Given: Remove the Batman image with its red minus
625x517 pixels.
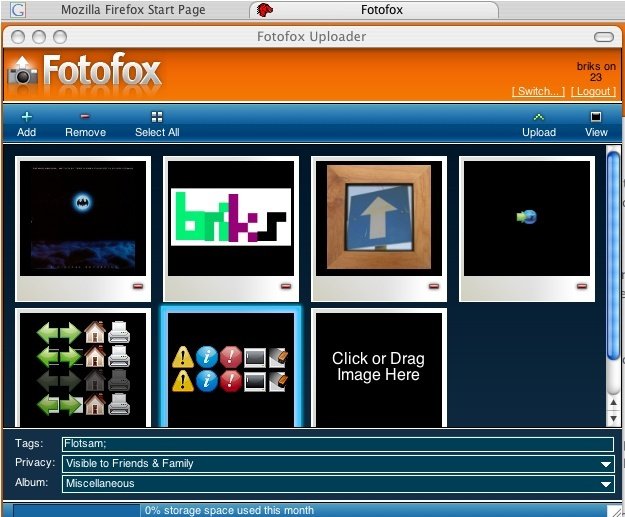Looking at the screenshot, I should (138, 286).
